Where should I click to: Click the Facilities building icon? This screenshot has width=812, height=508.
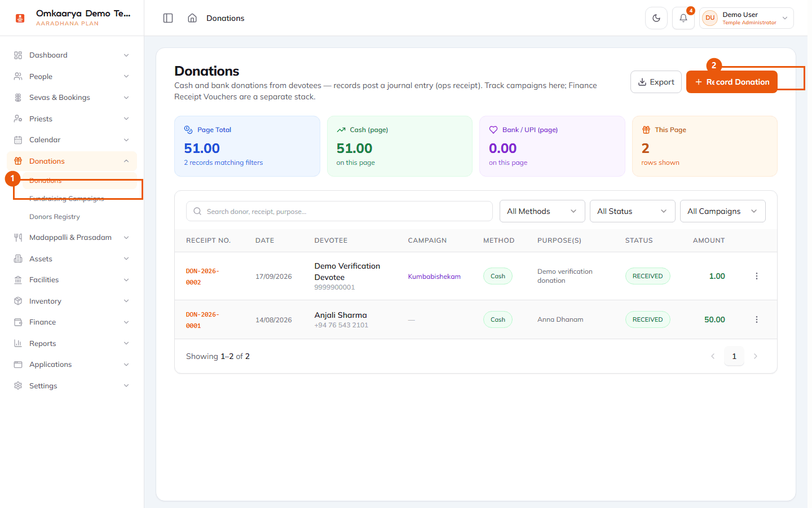(18, 280)
